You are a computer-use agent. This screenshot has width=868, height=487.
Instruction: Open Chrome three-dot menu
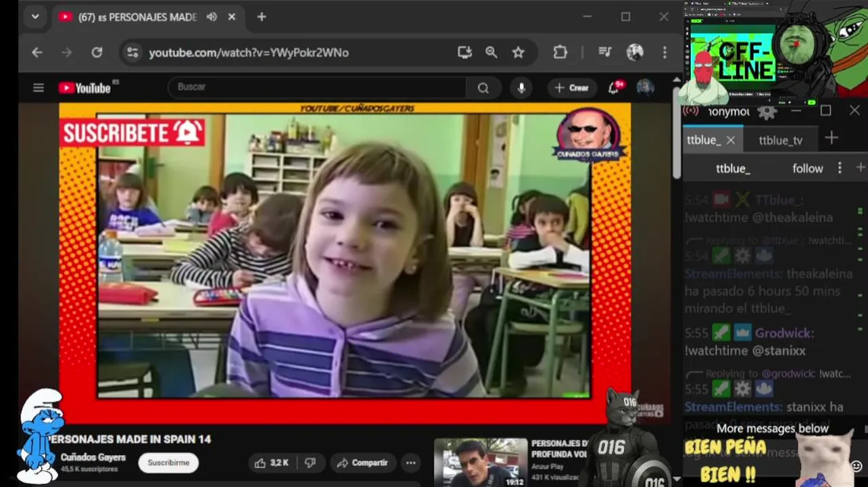click(x=664, y=52)
